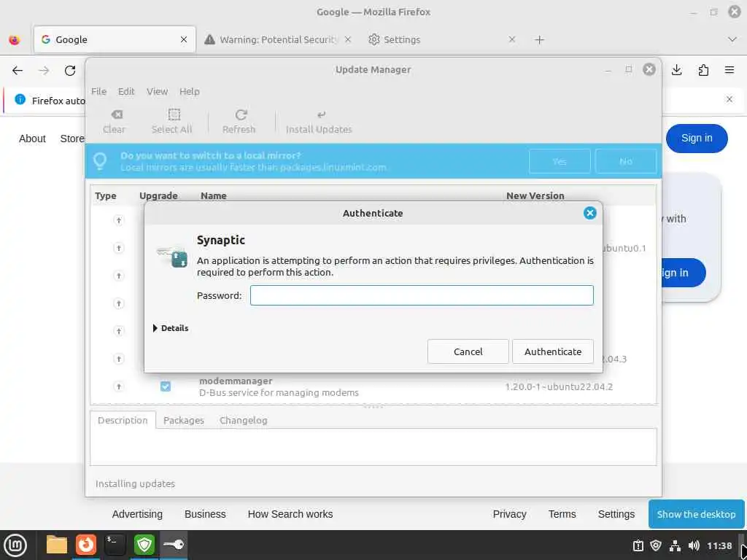Click the network tray icon
This screenshot has height=560, width=747.
(675, 545)
